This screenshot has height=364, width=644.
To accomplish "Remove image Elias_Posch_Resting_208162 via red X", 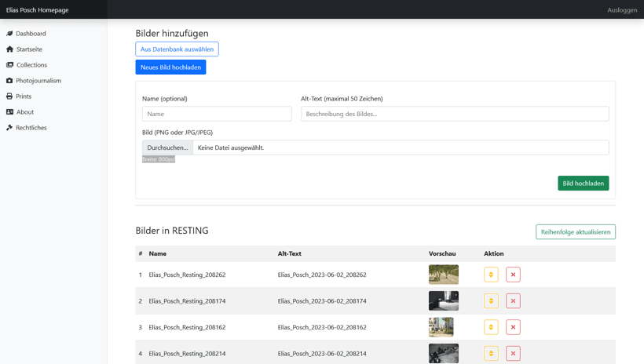I will pos(513,327).
